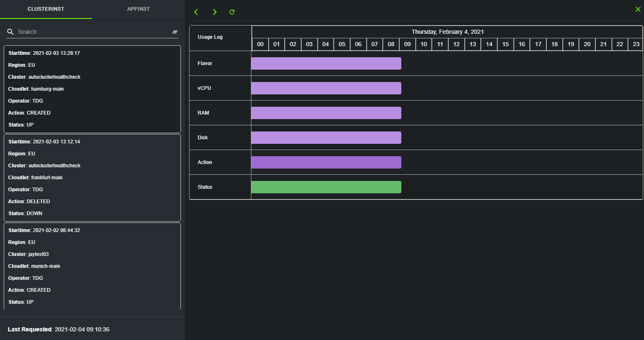
Task: Select hour 07 in timeline header
Action: tap(375, 44)
